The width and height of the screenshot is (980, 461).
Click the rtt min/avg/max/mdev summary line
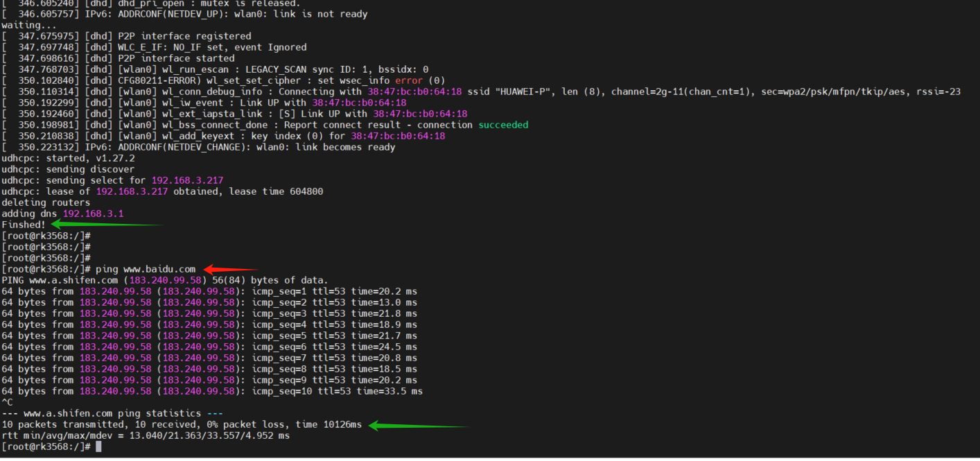[x=146, y=435]
